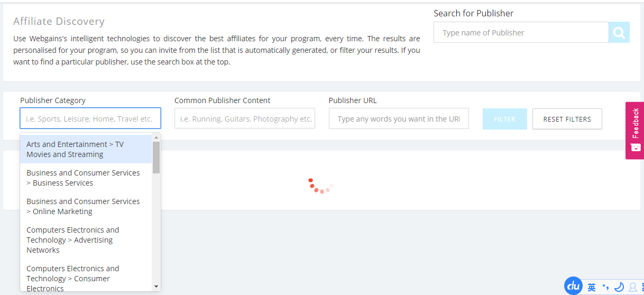The height and width of the screenshot is (295, 644).
Task: Click the Publisher Category label
Action: coord(53,100)
